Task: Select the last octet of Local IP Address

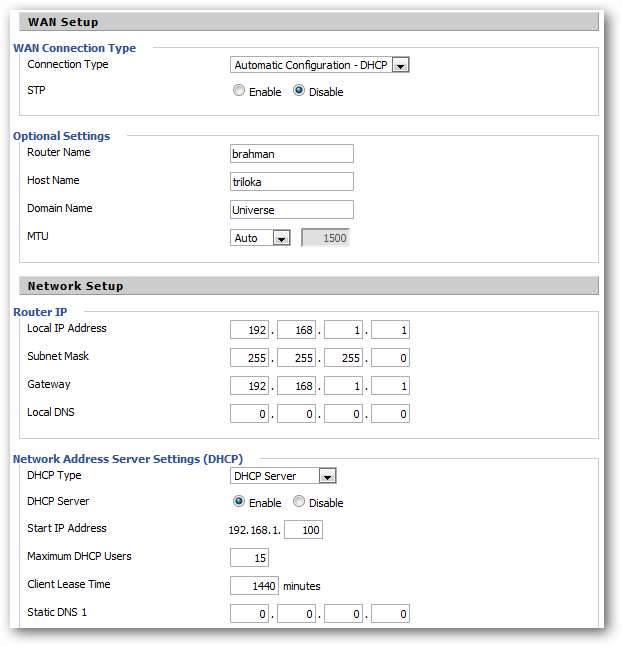Action: click(x=390, y=330)
